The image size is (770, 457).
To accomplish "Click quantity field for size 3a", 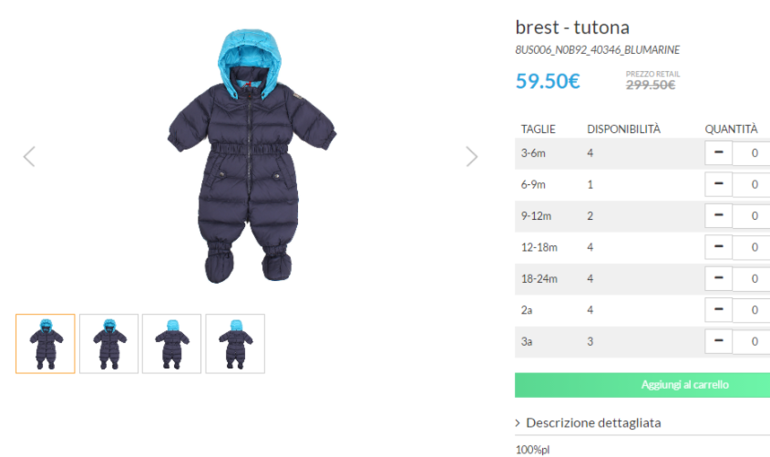I will click(751, 341).
